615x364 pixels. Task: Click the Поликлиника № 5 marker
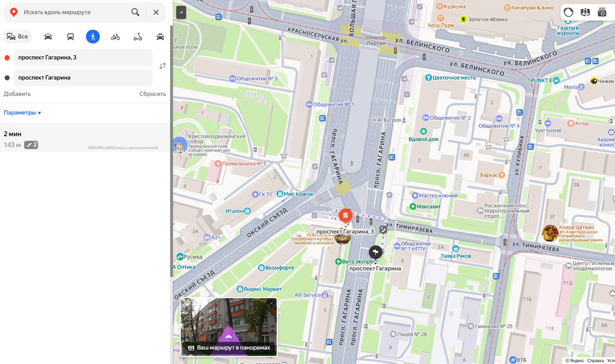218,164
